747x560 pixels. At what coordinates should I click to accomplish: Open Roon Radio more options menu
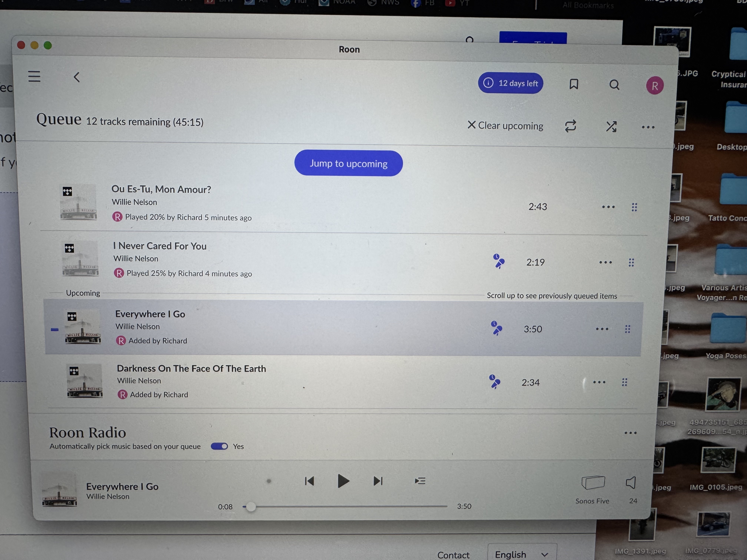tap(630, 433)
